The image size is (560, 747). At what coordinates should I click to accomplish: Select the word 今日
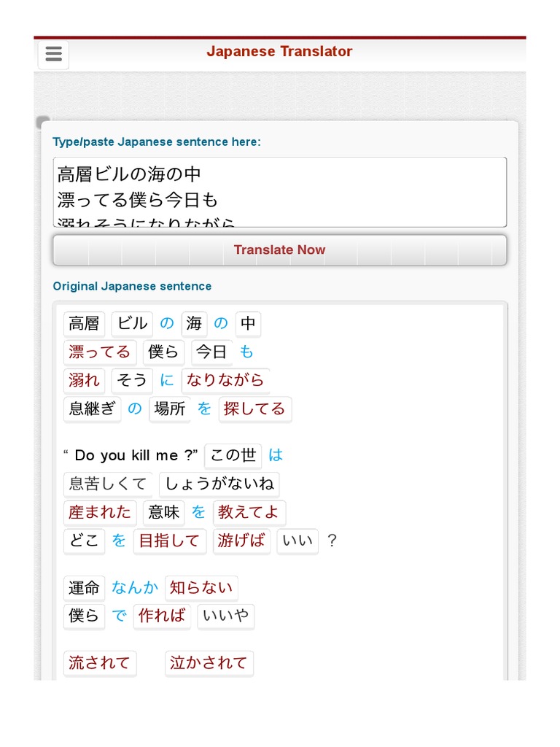(x=211, y=352)
